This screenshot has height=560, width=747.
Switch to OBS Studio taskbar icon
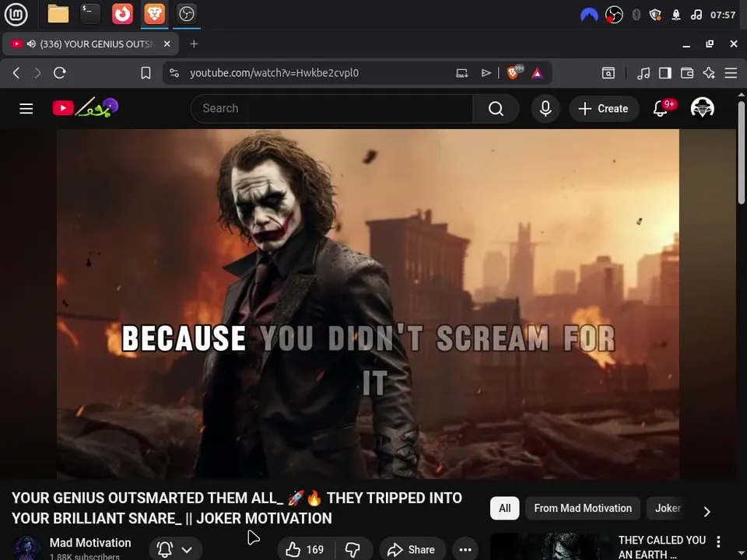186,14
